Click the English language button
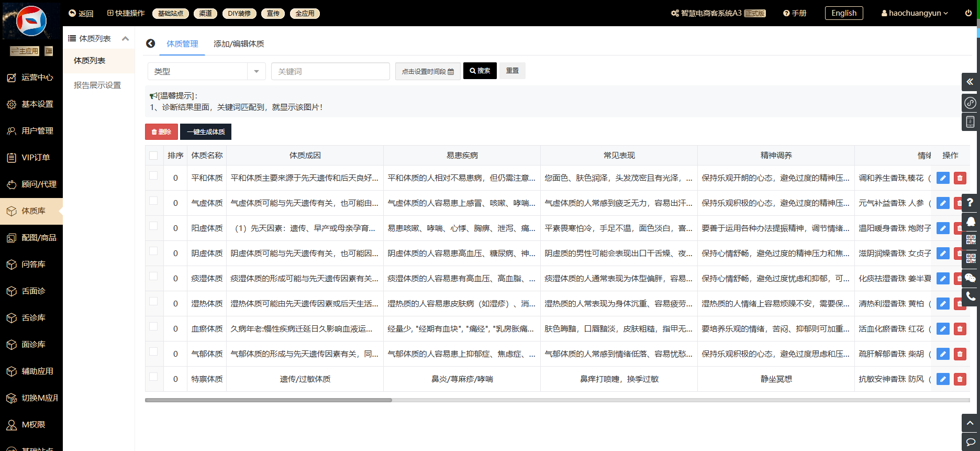This screenshot has width=980, height=451. coord(844,13)
